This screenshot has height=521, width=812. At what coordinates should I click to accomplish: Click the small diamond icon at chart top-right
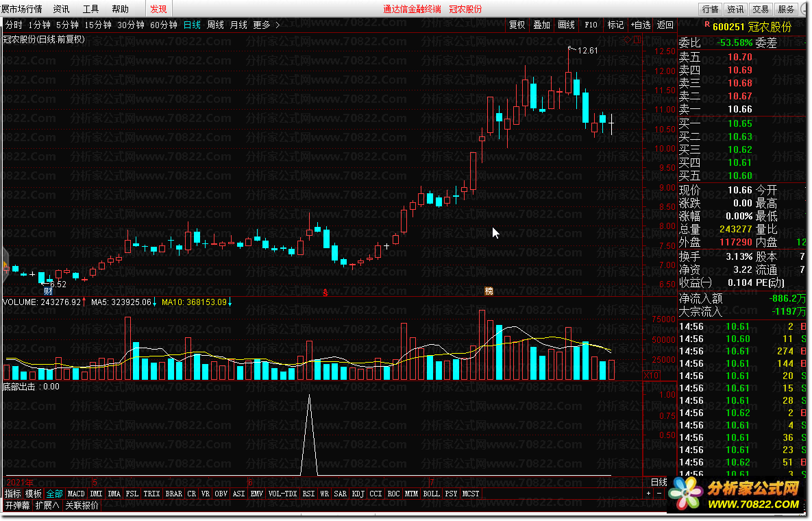click(628, 39)
